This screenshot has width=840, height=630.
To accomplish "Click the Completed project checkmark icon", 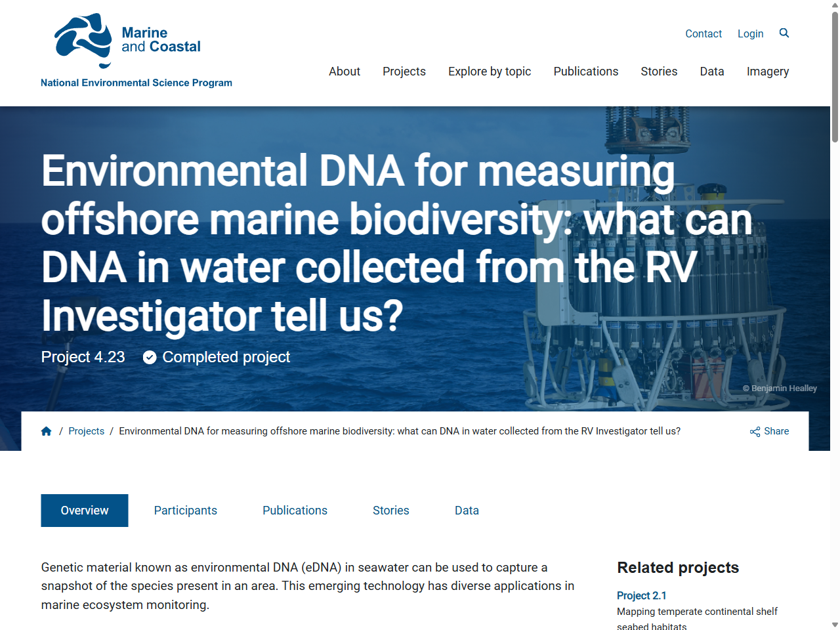I will point(150,357).
